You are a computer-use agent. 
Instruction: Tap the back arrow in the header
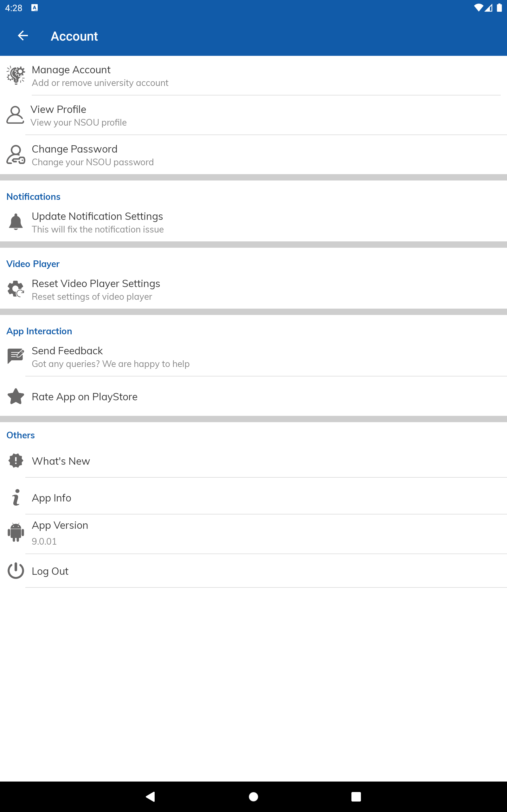pos(23,36)
